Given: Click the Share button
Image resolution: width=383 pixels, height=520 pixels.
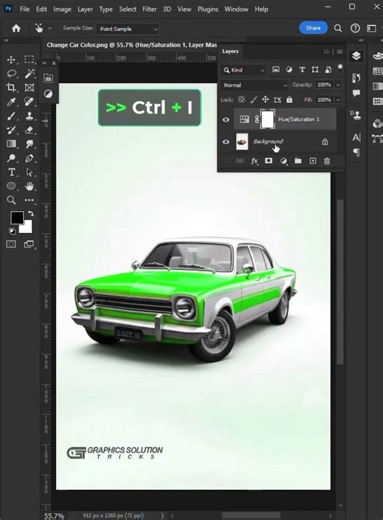Looking at the screenshot, I should pos(313,28).
